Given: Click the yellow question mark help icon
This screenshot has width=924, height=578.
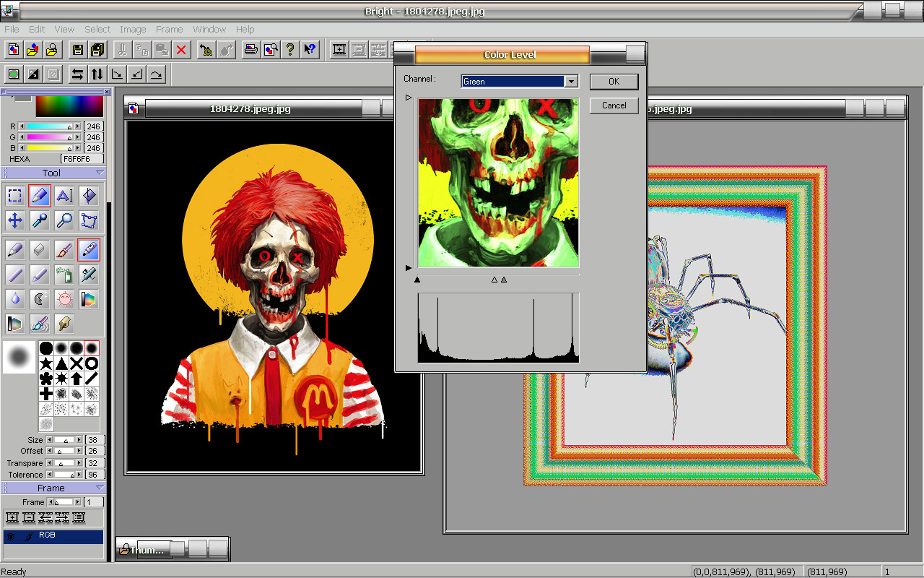Looking at the screenshot, I should click(290, 49).
